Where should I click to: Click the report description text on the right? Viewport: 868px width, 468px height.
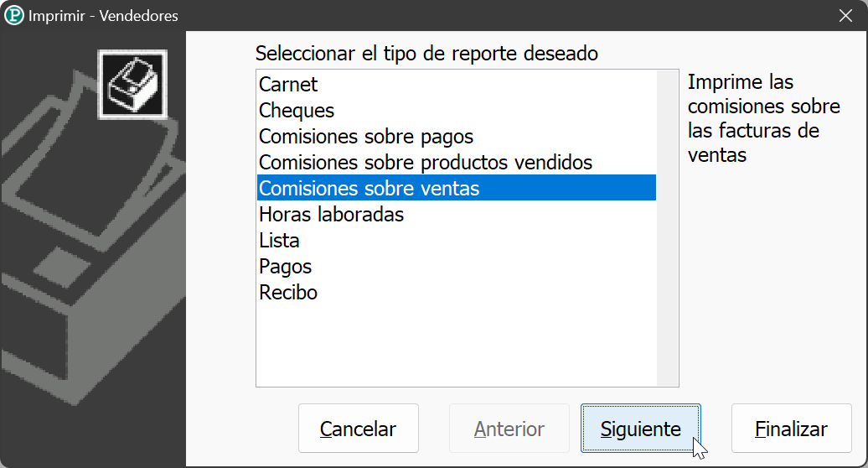(x=764, y=118)
